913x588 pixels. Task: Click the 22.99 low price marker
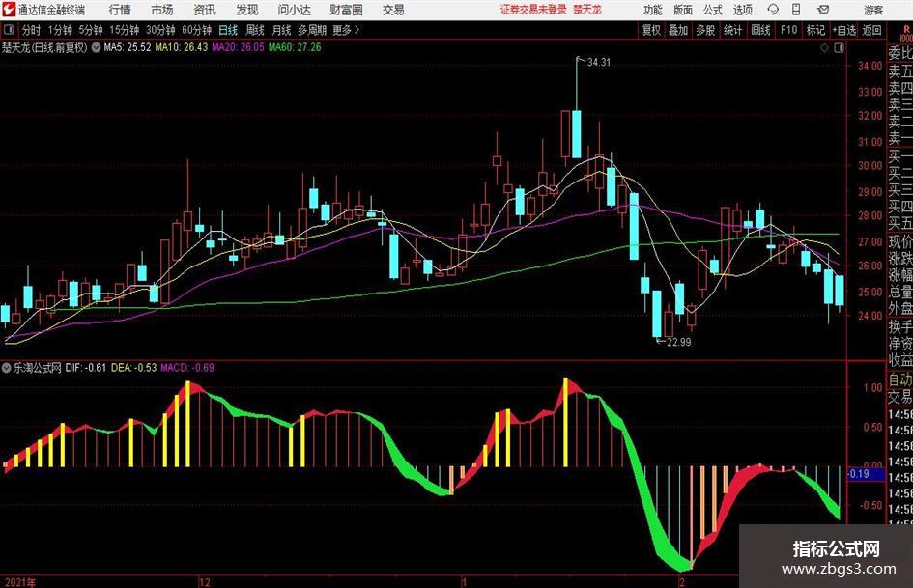(679, 343)
